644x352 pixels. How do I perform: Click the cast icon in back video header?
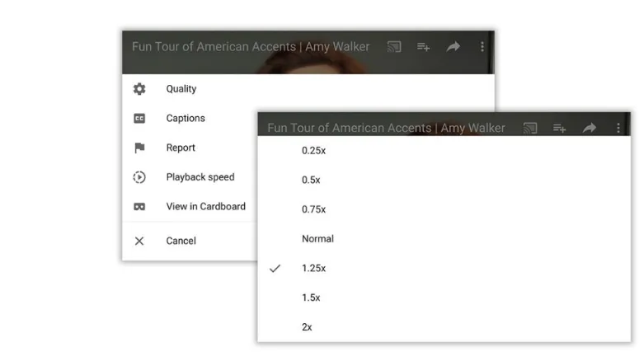coord(394,47)
